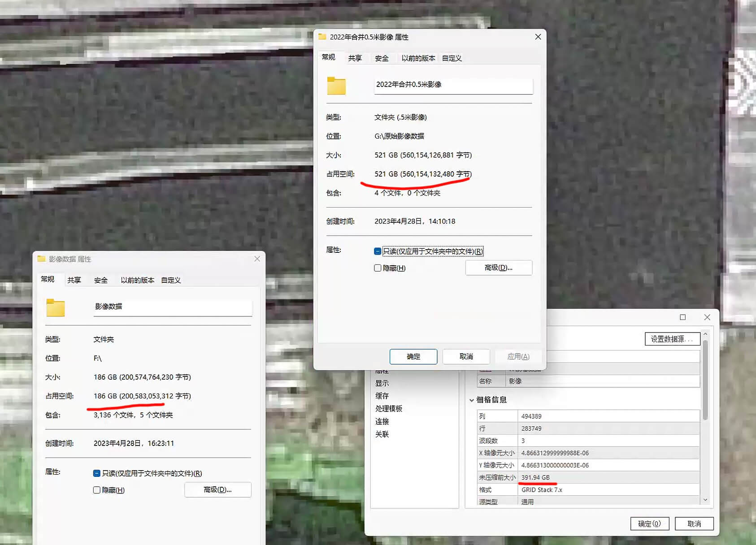Screen dimensions: 756x545
Task: Open 高级(D)... in 2022年合并0.5米影像 properties
Action: point(499,268)
